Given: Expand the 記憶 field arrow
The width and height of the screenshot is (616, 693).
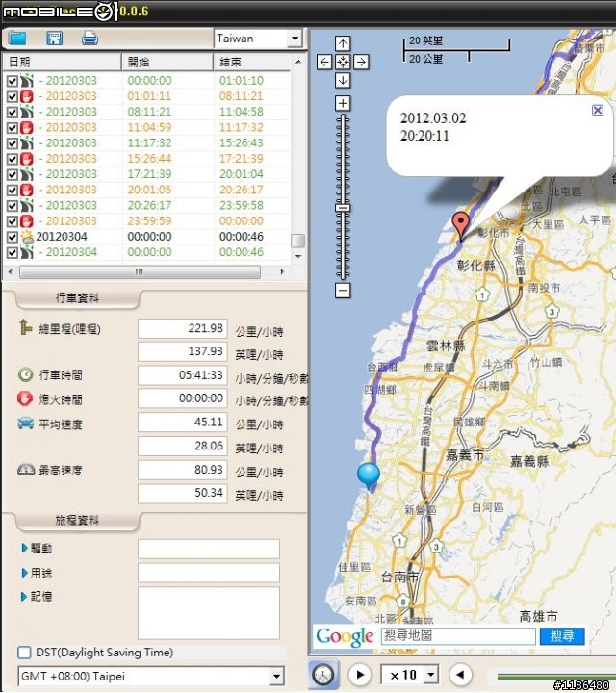Looking at the screenshot, I should coord(24,597).
